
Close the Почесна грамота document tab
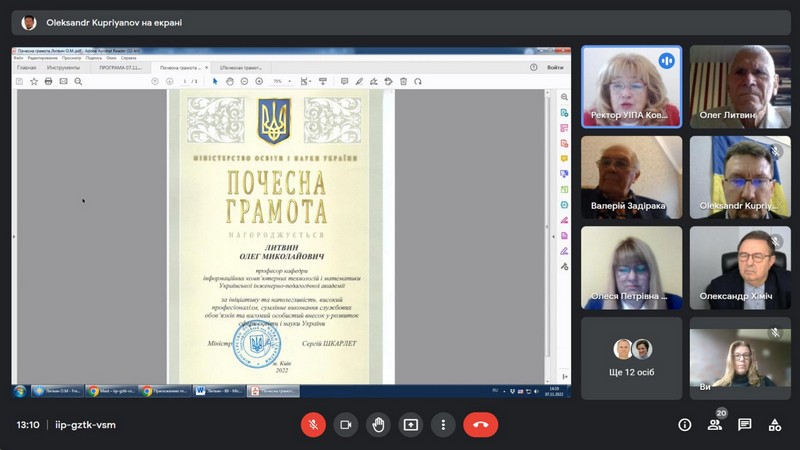(x=207, y=67)
